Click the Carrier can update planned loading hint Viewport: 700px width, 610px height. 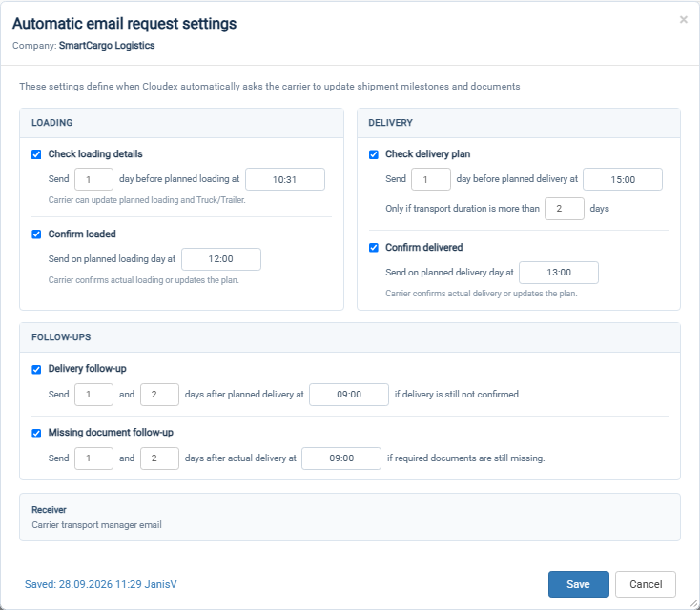(147, 200)
